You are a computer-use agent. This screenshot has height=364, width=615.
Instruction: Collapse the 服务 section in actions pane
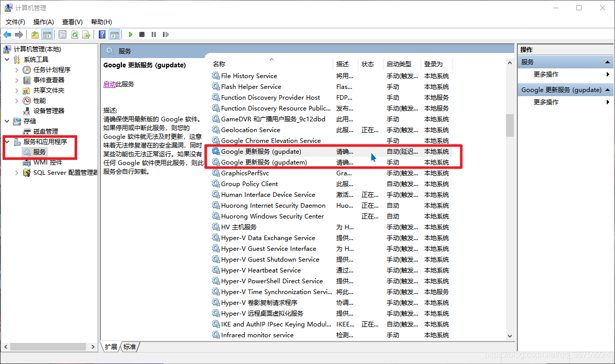coord(607,62)
